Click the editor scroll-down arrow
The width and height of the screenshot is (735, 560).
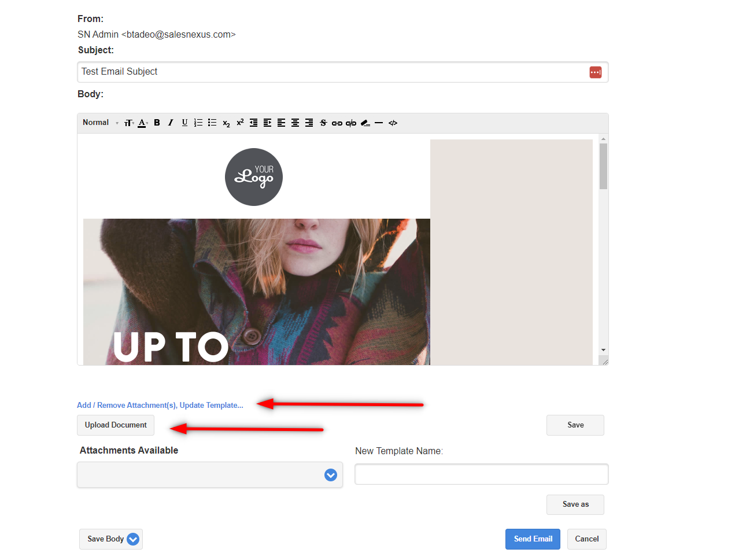click(603, 350)
